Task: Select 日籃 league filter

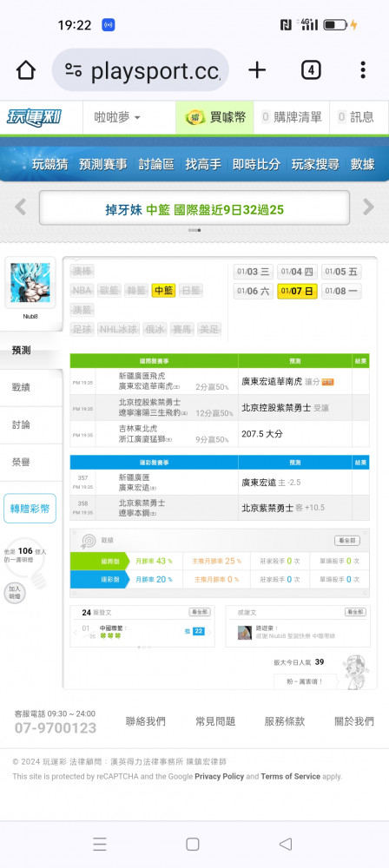Action: (x=191, y=291)
